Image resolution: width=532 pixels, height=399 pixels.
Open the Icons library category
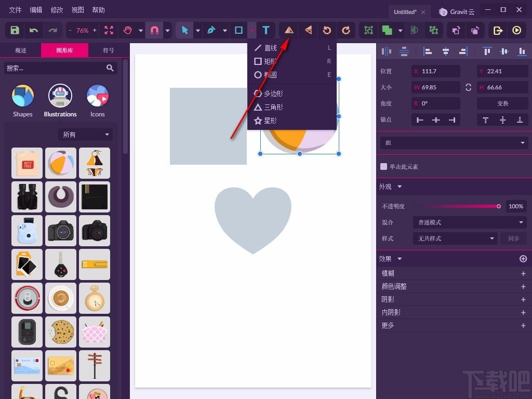[97, 100]
